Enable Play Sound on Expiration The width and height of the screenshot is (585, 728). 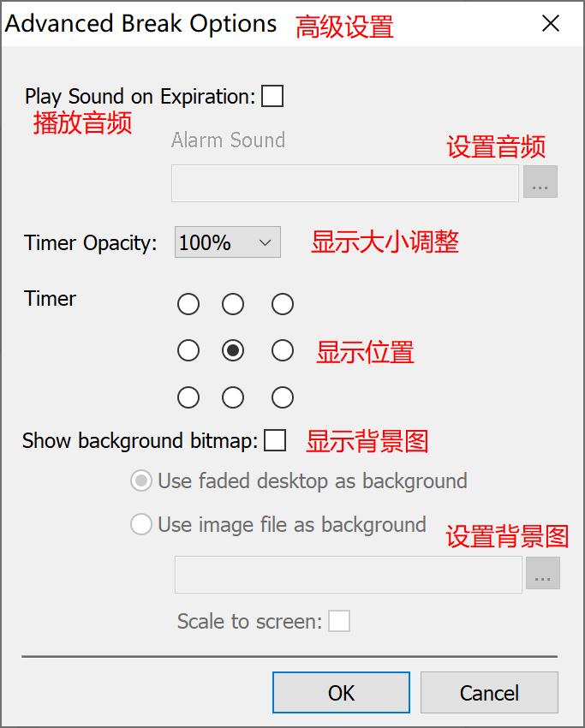pyautogui.click(x=273, y=96)
